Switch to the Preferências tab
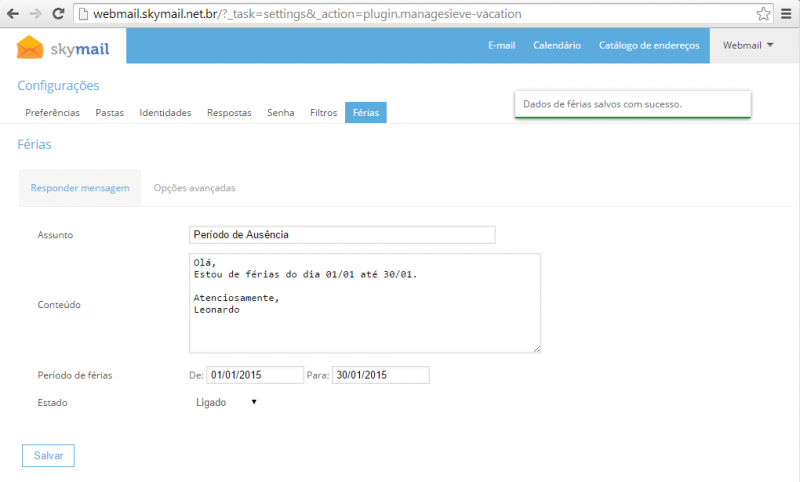The image size is (800, 482). 53,113
